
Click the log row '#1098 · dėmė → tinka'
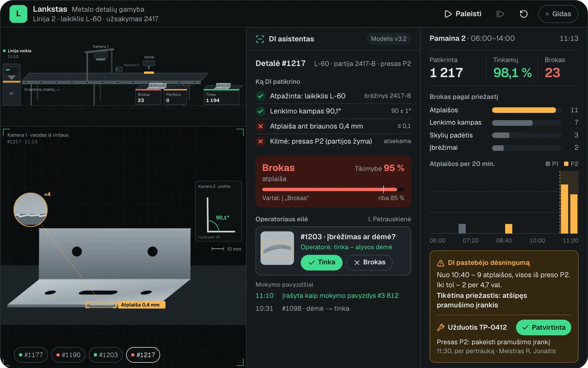pyautogui.click(x=302, y=308)
